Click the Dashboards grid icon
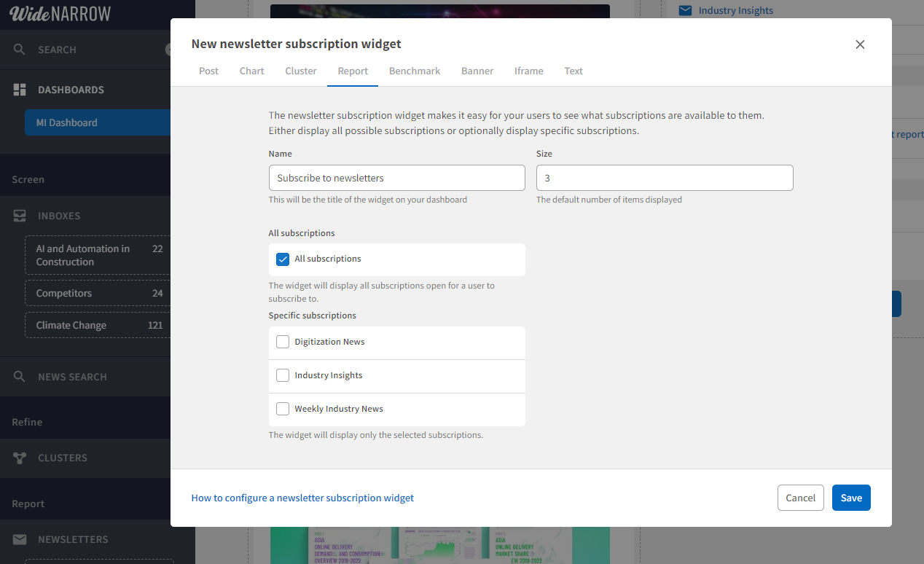Image resolution: width=924 pixels, height=564 pixels. 20,90
